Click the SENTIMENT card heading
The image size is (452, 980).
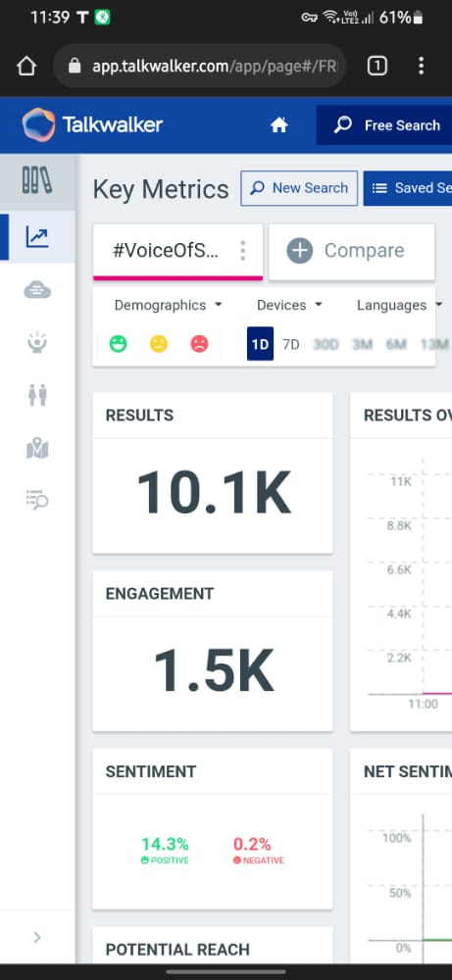151,772
